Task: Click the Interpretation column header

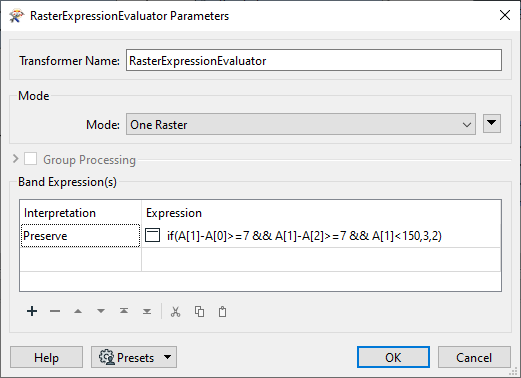Action: pos(80,213)
